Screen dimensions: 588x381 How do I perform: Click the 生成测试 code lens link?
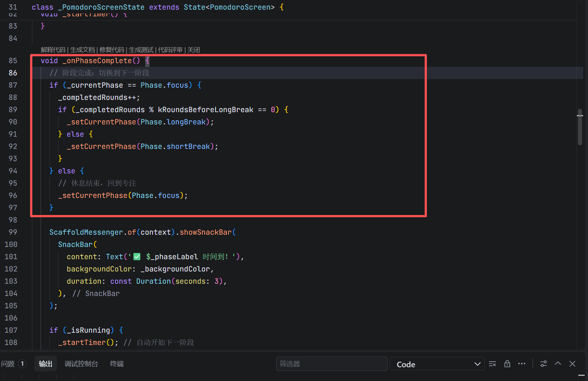click(141, 50)
